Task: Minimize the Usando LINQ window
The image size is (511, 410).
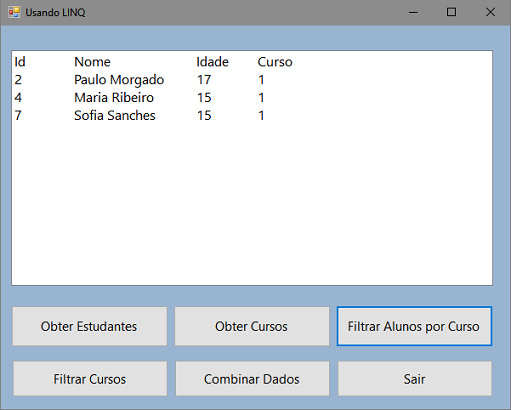Action: tap(413, 13)
